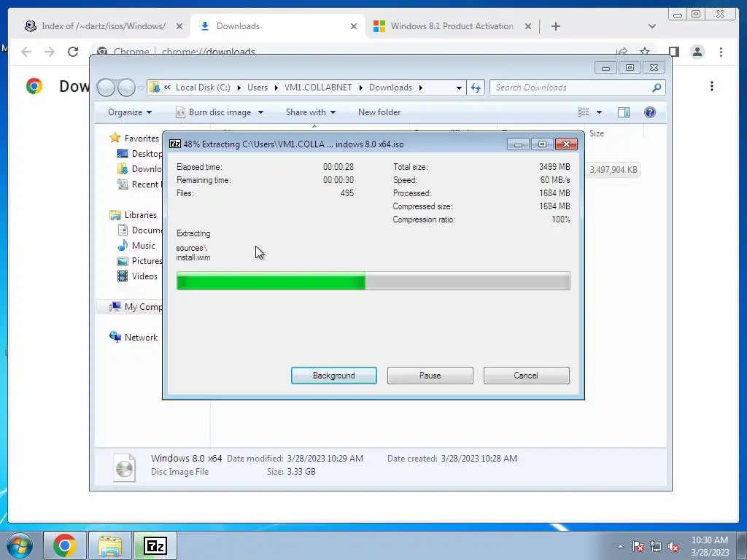Click the disc image file icon in details pane
Image resolution: width=747 pixels, height=560 pixels.
coord(124,467)
